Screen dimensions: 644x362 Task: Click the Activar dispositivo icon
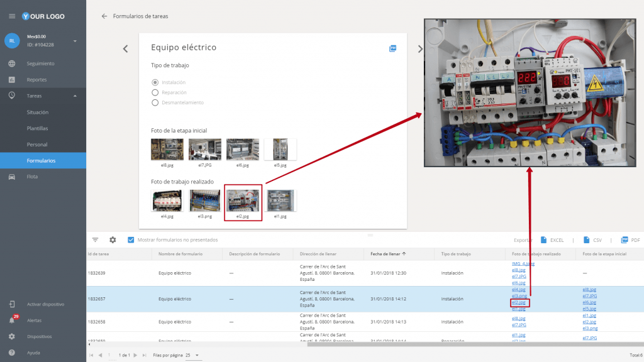(12, 304)
